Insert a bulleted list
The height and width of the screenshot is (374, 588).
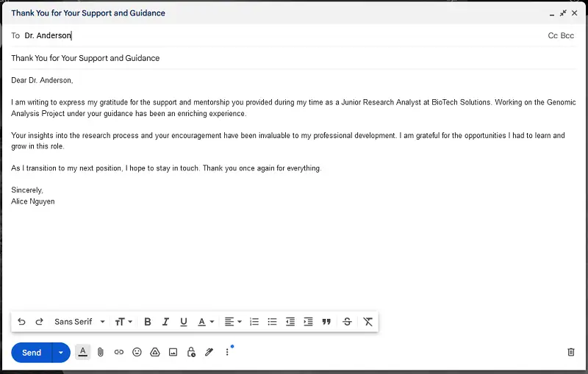point(272,322)
